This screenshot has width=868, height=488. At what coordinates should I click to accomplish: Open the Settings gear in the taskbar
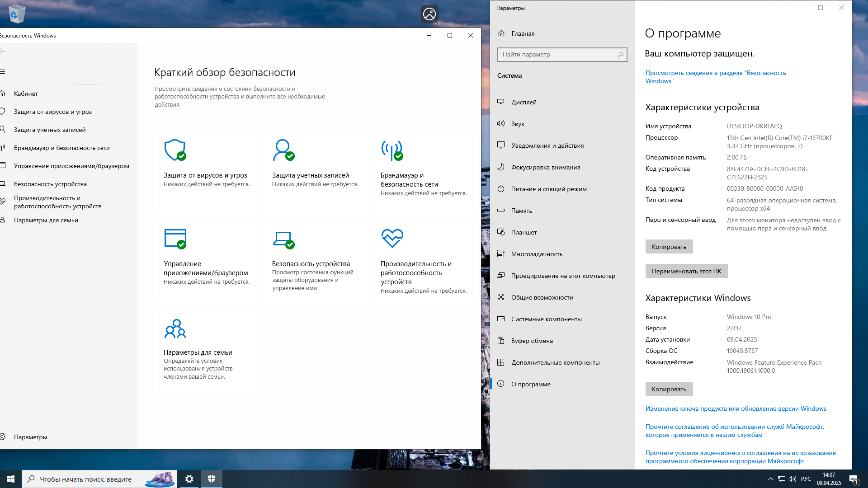coord(189,479)
